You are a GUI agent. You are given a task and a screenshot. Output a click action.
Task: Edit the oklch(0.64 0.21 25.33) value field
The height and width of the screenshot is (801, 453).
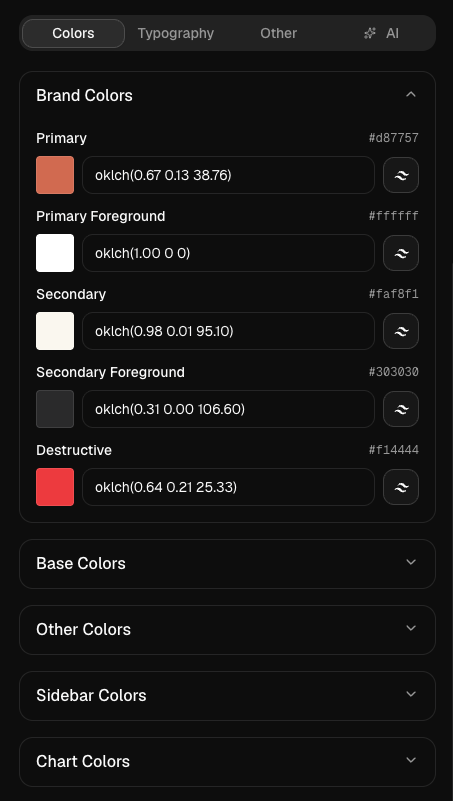[228, 487]
